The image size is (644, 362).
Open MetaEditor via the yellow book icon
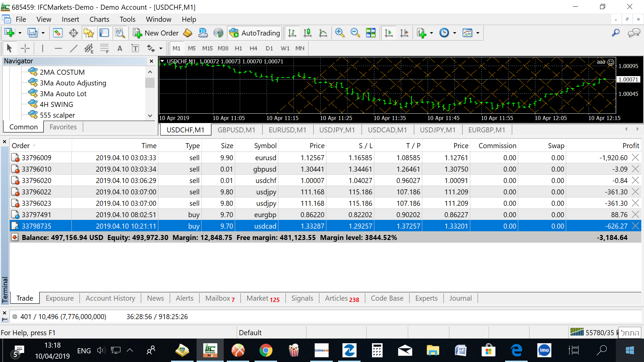188,33
